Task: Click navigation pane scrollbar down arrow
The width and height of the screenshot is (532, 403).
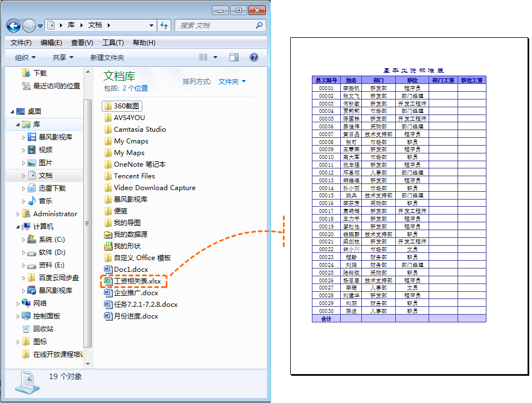Action: tap(88, 364)
